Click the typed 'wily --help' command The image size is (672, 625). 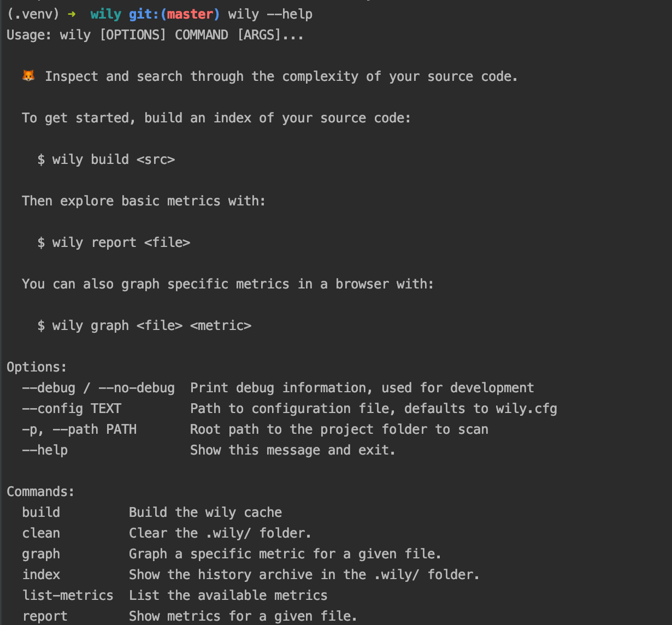270,14
